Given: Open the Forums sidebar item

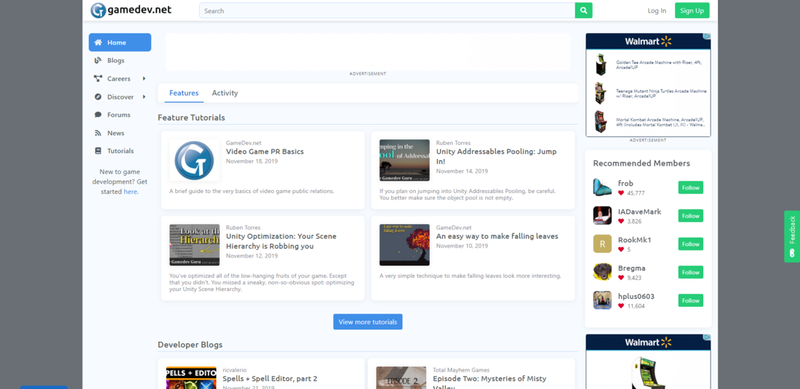Looking at the screenshot, I should coord(120,115).
